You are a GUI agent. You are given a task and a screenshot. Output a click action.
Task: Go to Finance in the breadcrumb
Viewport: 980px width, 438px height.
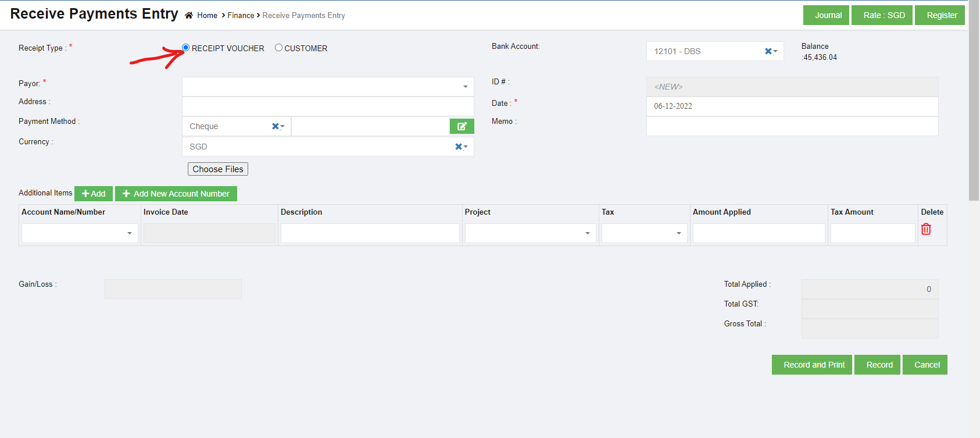241,16
